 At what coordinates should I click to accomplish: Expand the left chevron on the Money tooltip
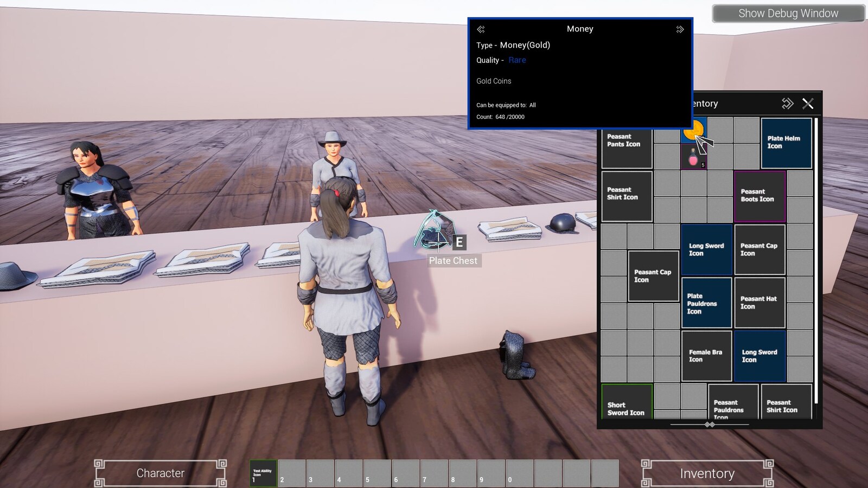[x=480, y=29]
